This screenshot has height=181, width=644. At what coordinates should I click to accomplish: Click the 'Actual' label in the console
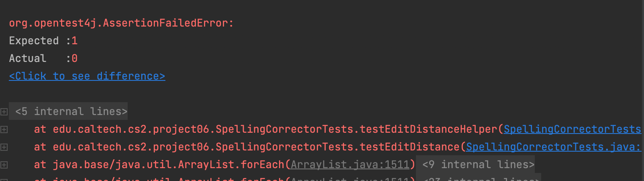(x=27, y=58)
